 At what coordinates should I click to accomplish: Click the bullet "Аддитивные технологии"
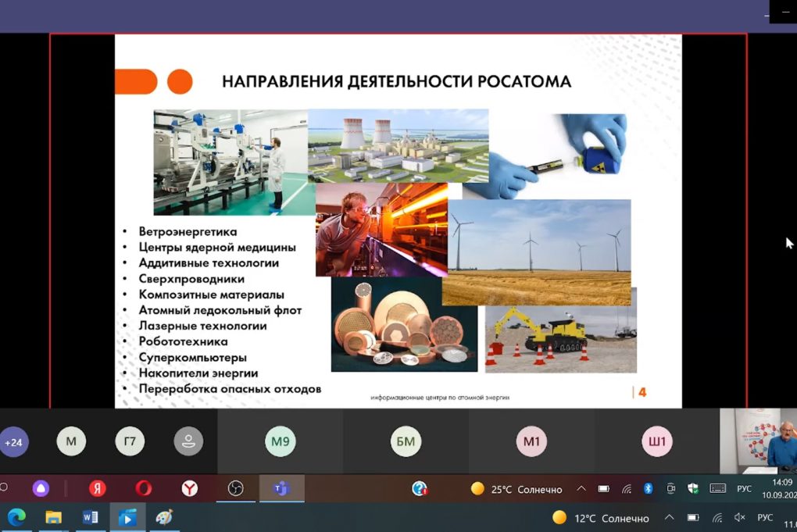(209, 263)
